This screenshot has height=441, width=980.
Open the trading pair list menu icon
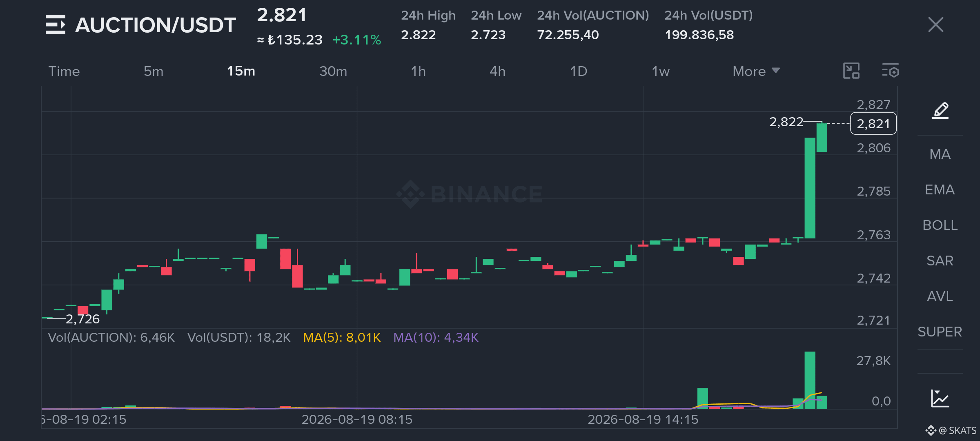(56, 24)
